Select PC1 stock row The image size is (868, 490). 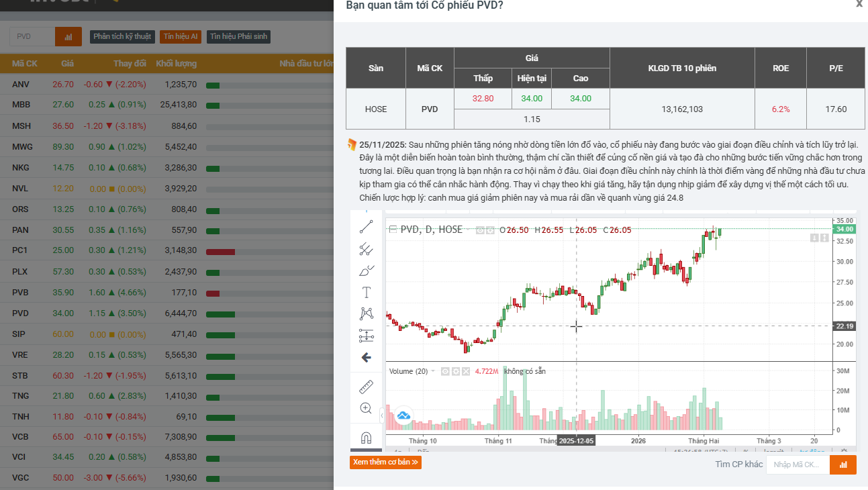click(x=166, y=251)
